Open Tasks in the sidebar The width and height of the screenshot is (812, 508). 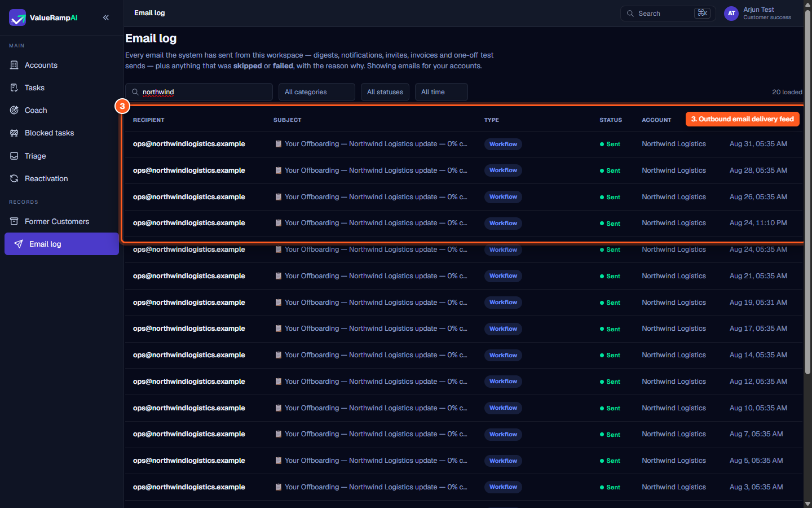62,87
